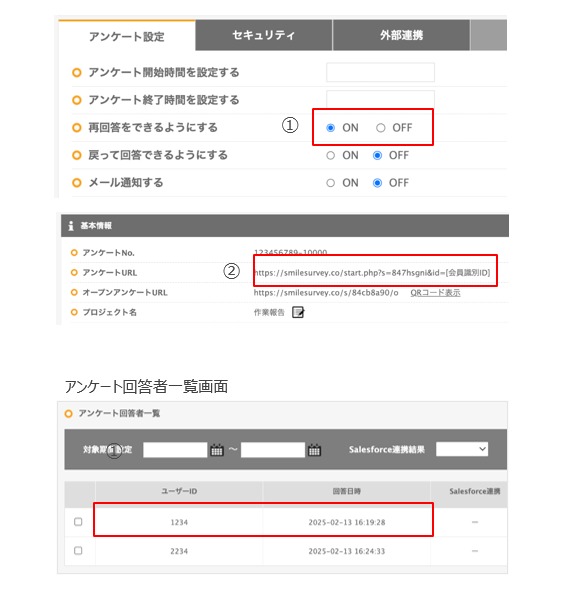The height and width of the screenshot is (589, 571).
Task: Select ON for 再回答をできるようにする
Action: point(331,128)
